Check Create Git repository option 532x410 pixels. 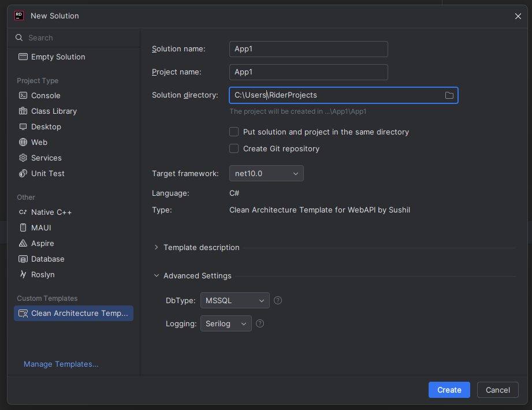pos(234,149)
